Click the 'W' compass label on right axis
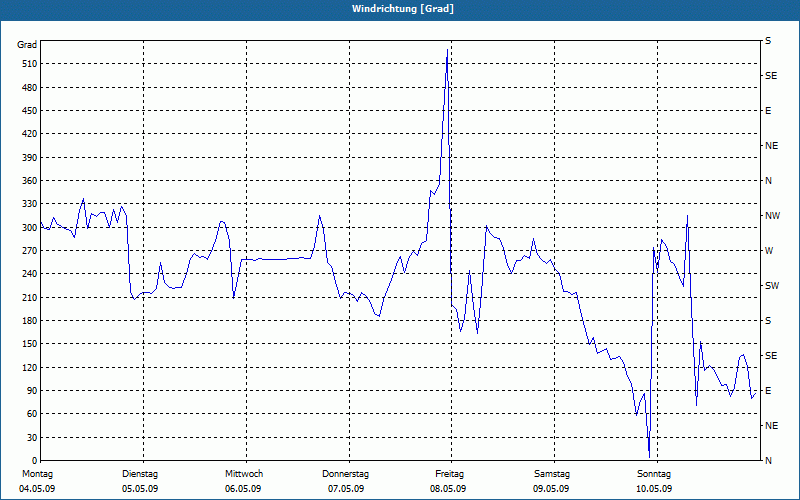Image resolution: width=800 pixels, height=500 pixels. (769, 251)
